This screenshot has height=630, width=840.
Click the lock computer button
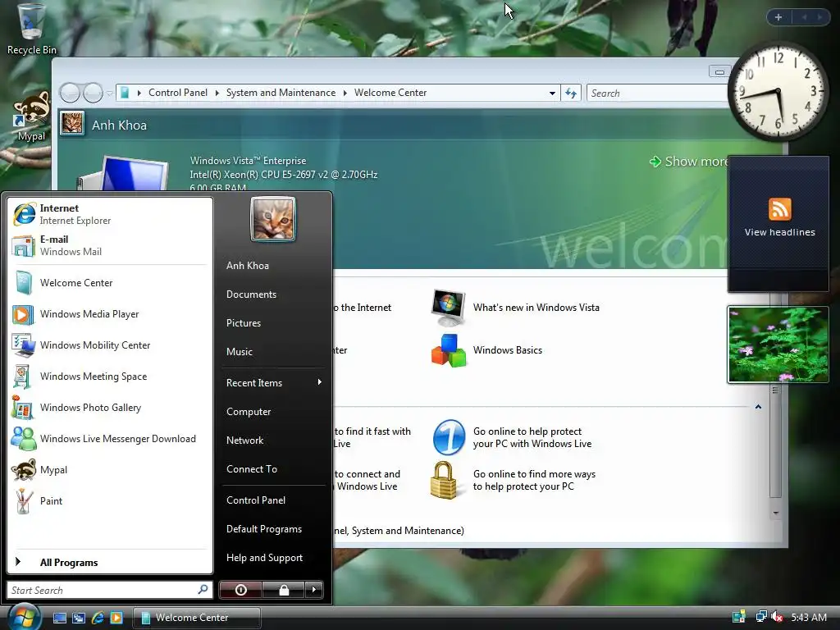284,590
